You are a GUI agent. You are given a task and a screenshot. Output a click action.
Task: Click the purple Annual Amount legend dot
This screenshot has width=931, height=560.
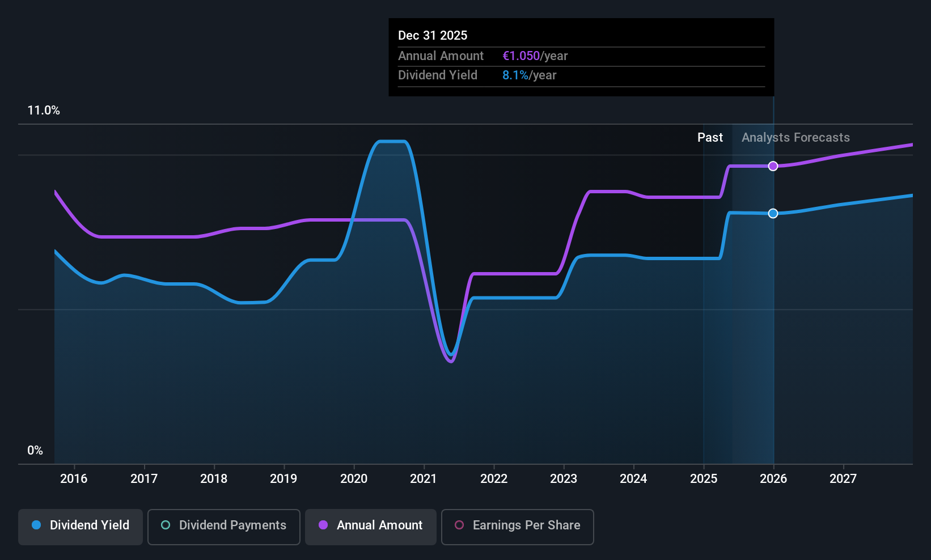coord(323,525)
